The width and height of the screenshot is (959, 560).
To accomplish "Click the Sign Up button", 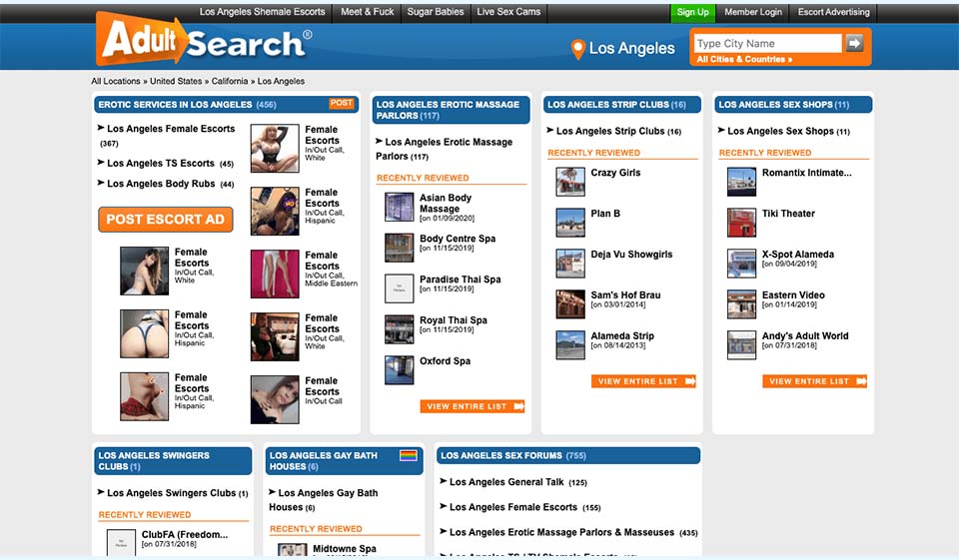I will coord(692,12).
